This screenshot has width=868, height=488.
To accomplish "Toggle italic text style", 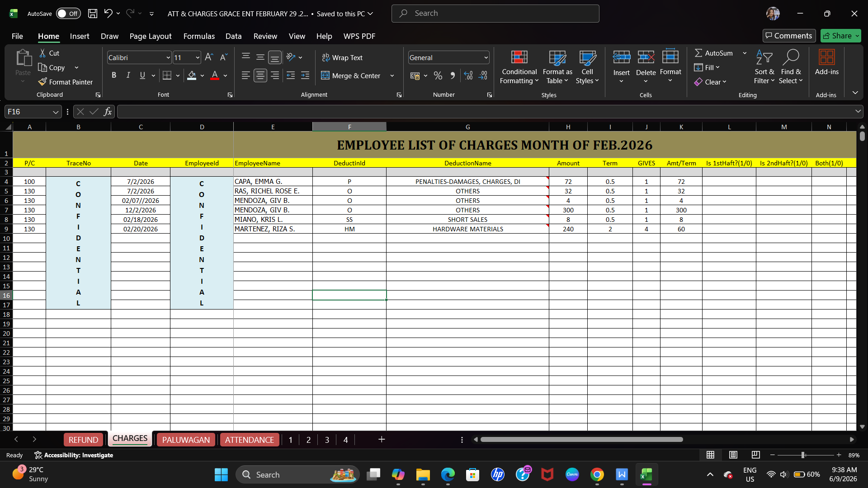I will pyautogui.click(x=128, y=75).
